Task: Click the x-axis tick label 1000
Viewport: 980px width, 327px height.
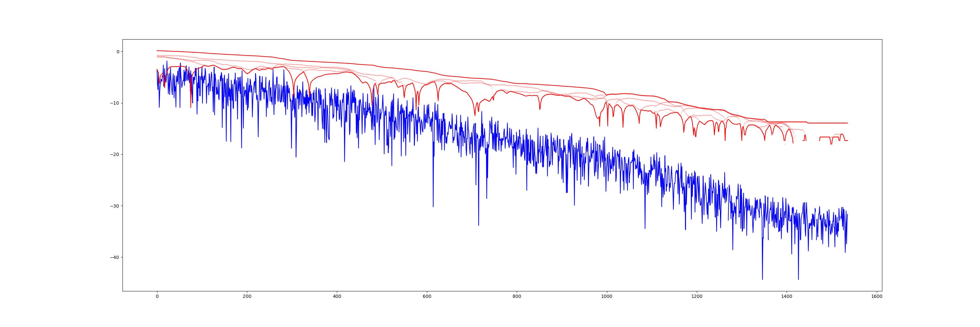Action: tap(607, 297)
